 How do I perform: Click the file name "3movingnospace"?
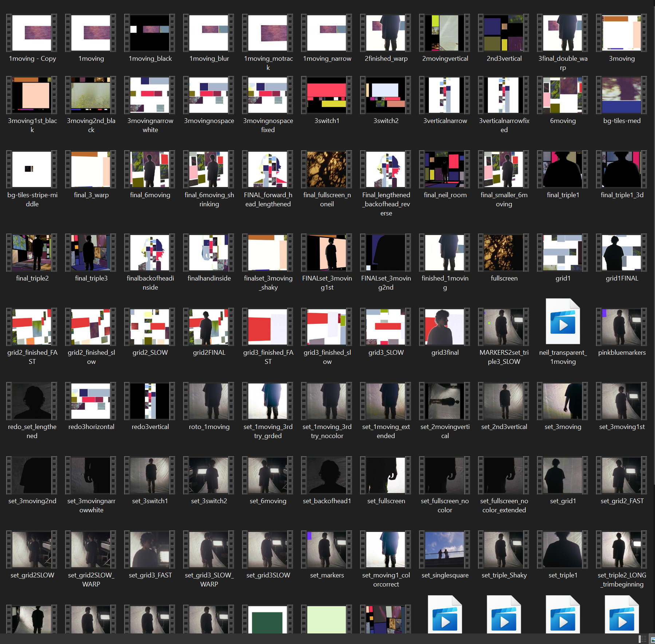click(209, 121)
